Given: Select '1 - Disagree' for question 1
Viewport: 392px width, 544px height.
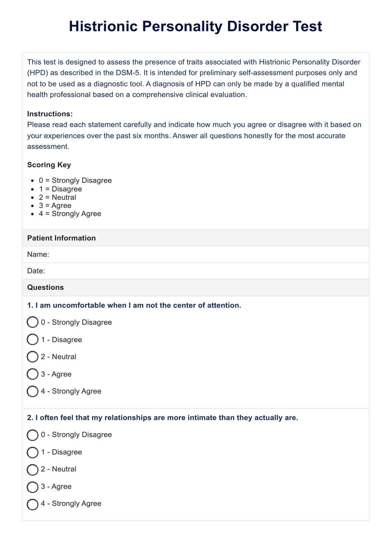Looking at the screenshot, I should tap(32, 340).
